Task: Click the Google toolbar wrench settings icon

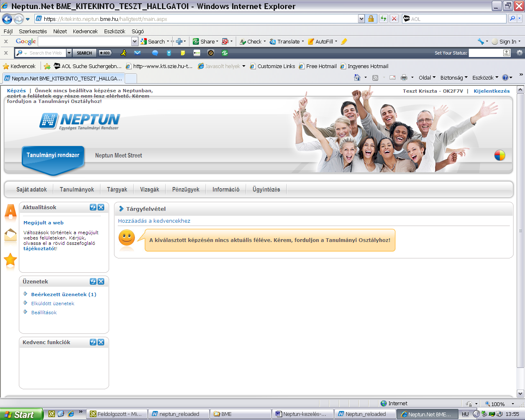Action: (481, 41)
